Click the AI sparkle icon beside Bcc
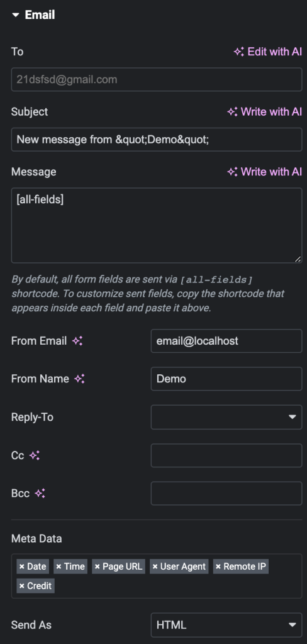307x644 pixels. pyautogui.click(x=40, y=493)
